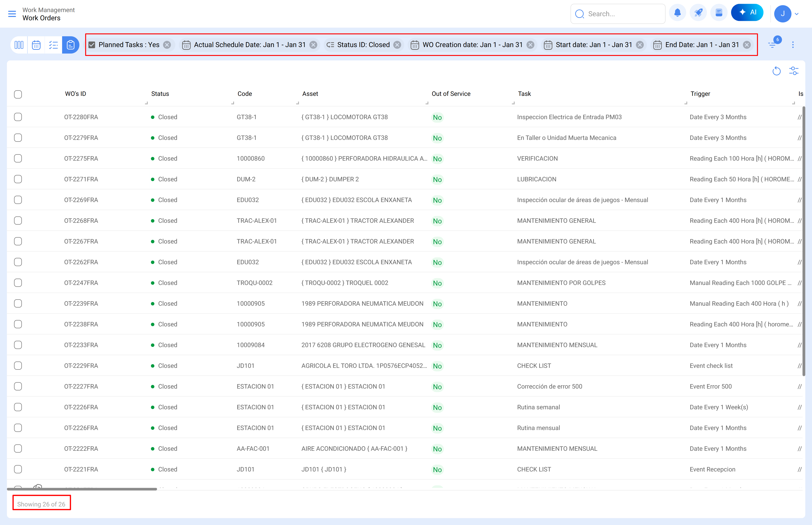Viewport: 812px width, 525px height.
Task: Select the OT-2247FRA row checkbox
Action: tap(18, 283)
